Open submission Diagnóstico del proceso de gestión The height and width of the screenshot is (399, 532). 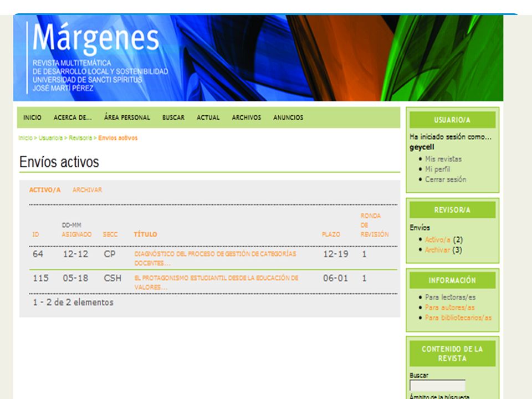[215, 258]
